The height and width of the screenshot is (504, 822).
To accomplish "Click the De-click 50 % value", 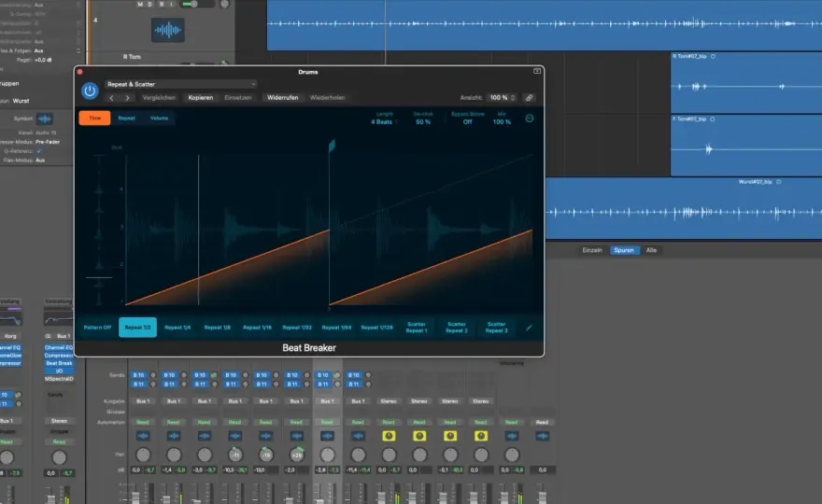I will click(423, 122).
